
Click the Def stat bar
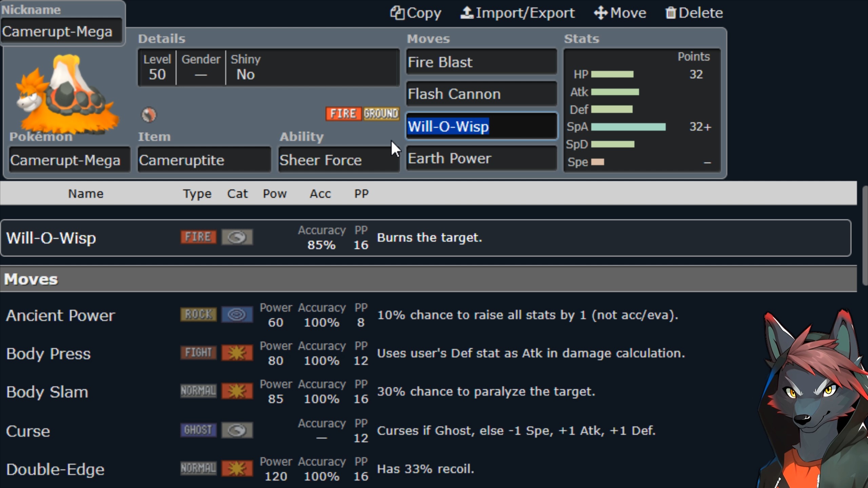tap(612, 109)
